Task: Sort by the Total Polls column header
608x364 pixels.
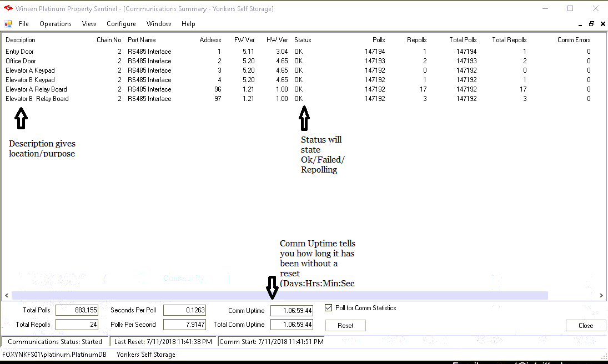Action: 463,40
